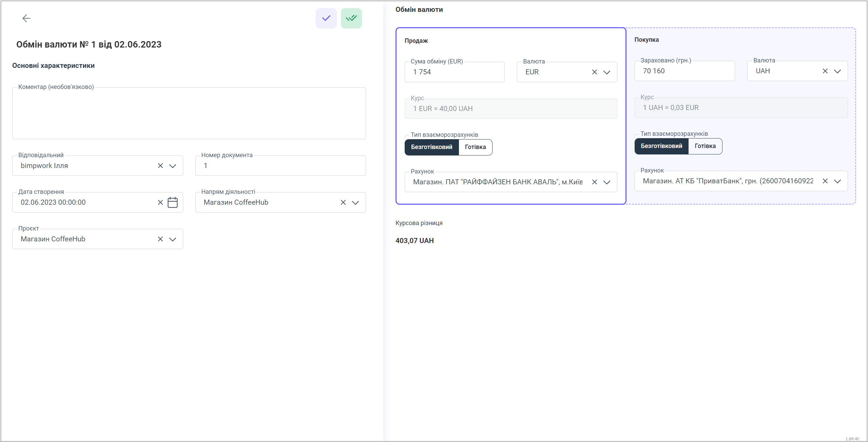Expand the Відповідальний dropdown
868x442 pixels.
[x=173, y=166]
